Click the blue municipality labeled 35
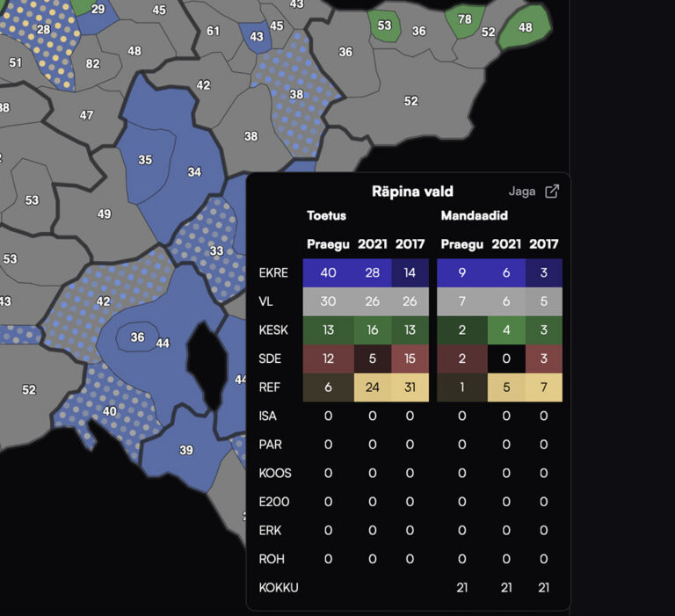The width and height of the screenshot is (675, 616). point(145,160)
